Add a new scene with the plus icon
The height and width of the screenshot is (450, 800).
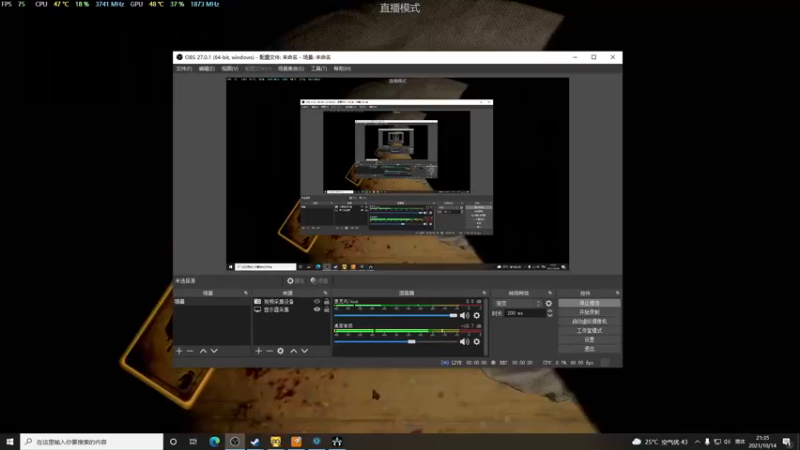179,351
